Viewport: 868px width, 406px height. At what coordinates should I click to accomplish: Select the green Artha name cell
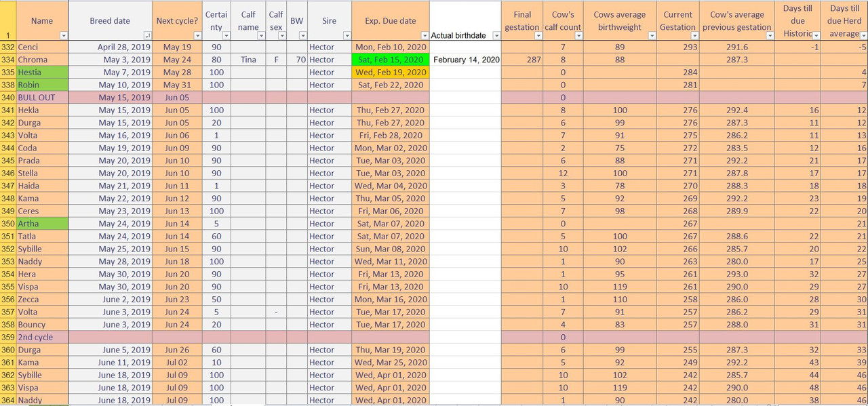click(42, 224)
